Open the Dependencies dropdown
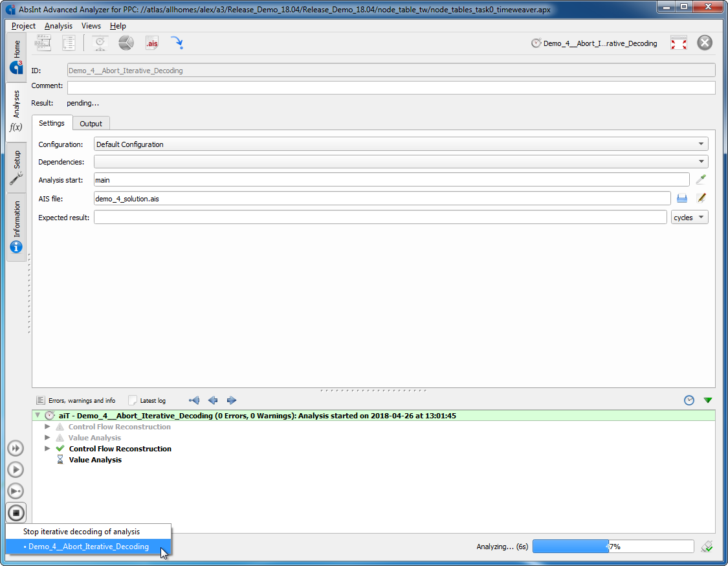This screenshot has width=728, height=566. click(x=401, y=162)
